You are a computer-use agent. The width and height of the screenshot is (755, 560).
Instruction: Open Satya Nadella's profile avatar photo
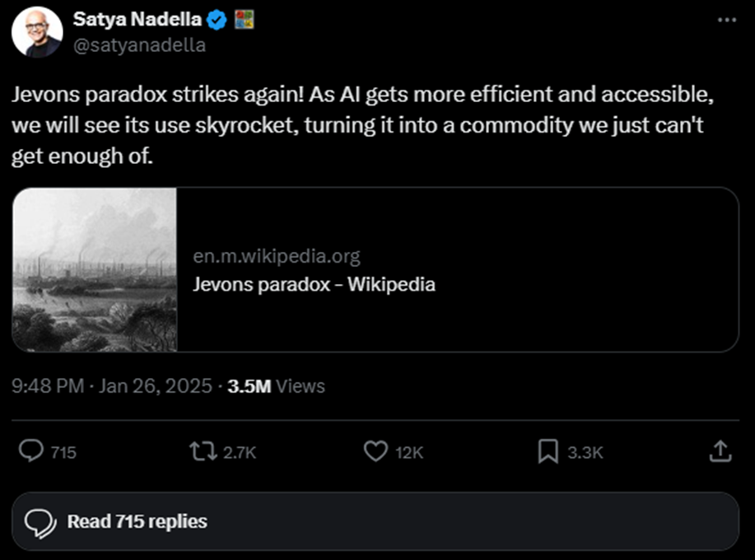37,31
